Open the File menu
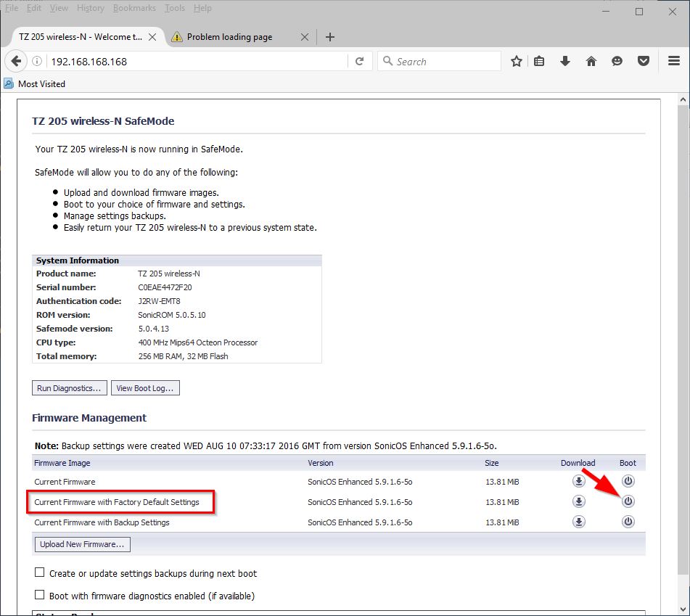This screenshot has width=690, height=616. pos(12,8)
